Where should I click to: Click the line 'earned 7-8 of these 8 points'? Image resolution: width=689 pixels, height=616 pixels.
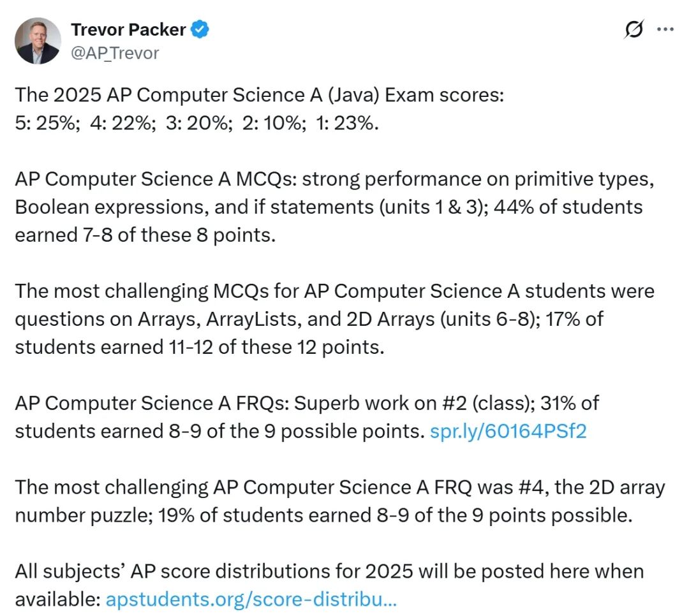[x=145, y=235]
